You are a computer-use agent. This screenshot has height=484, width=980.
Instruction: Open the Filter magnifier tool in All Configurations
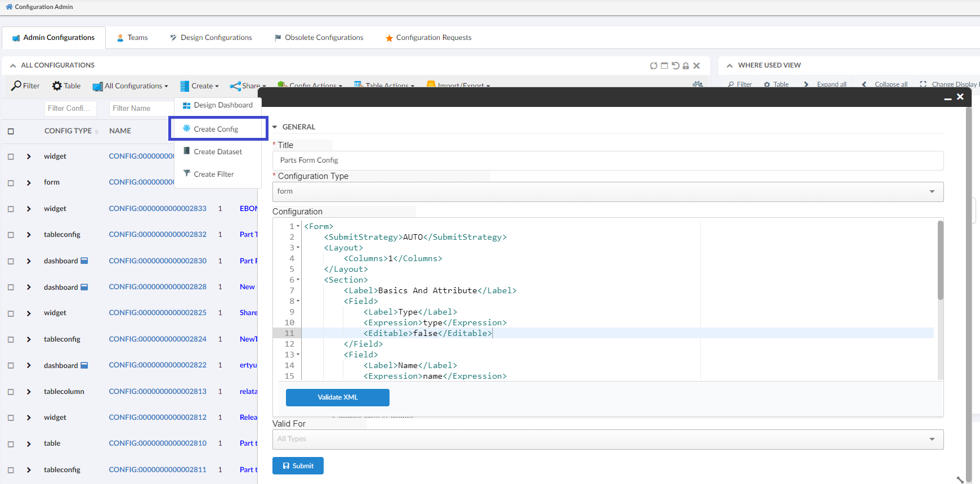click(x=17, y=86)
